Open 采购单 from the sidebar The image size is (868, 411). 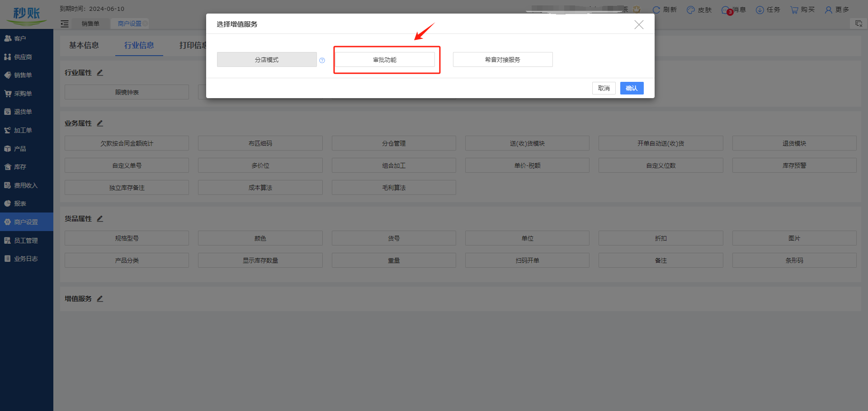tap(27, 94)
